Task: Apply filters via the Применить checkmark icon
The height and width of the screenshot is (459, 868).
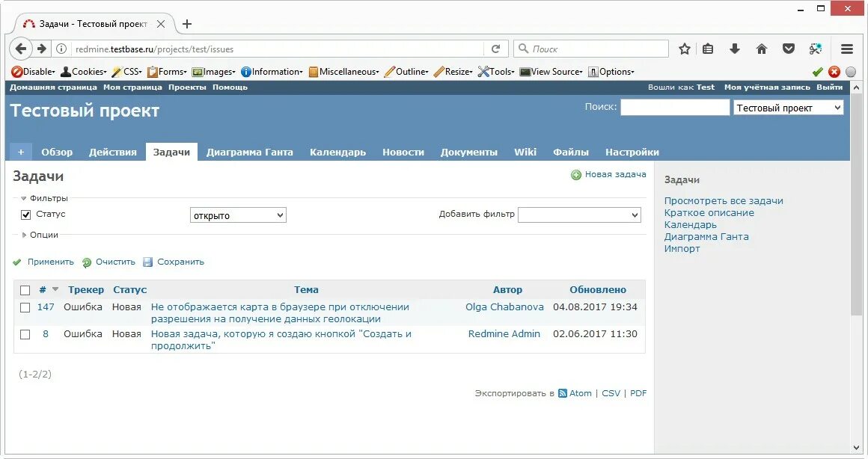Action: 16,262
